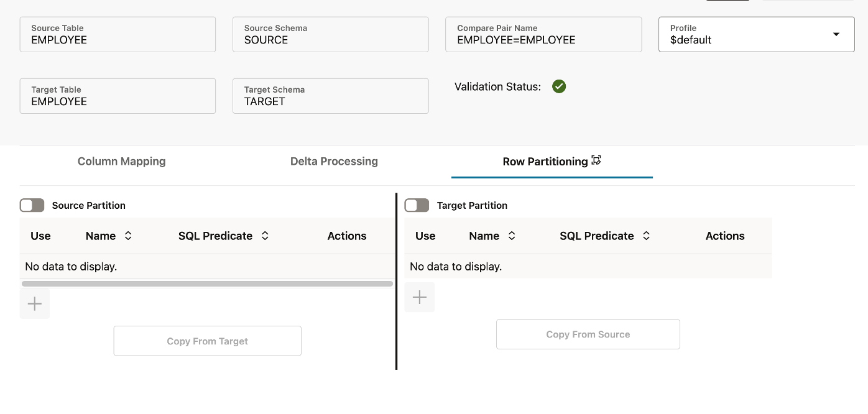Click the Target partition add (plus) icon
Screen dimensions: 868x414
420,297
